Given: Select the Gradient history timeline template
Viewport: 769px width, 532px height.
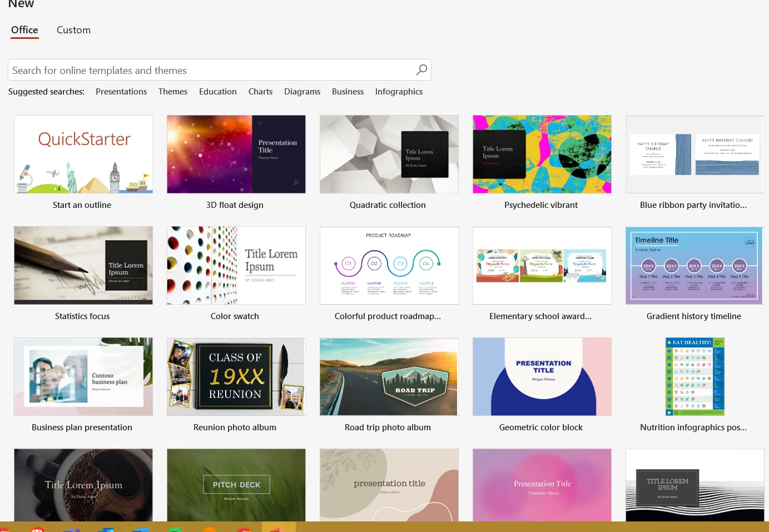Looking at the screenshot, I should pyautogui.click(x=694, y=265).
